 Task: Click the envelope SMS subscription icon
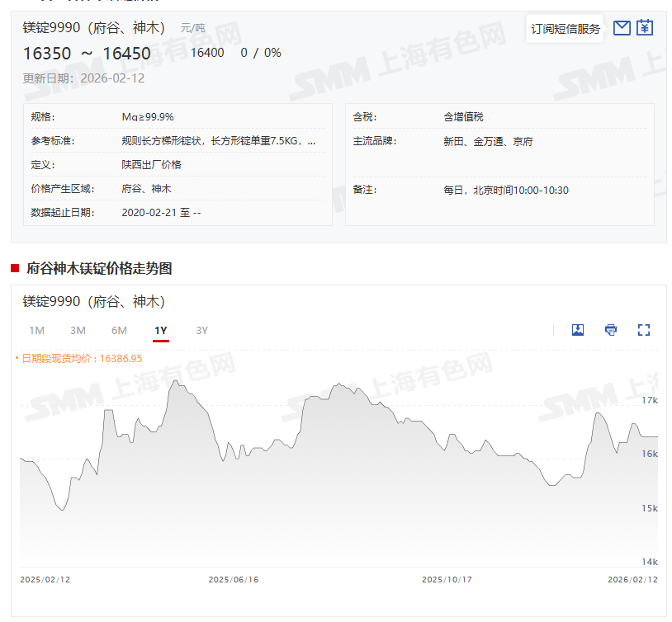click(622, 28)
